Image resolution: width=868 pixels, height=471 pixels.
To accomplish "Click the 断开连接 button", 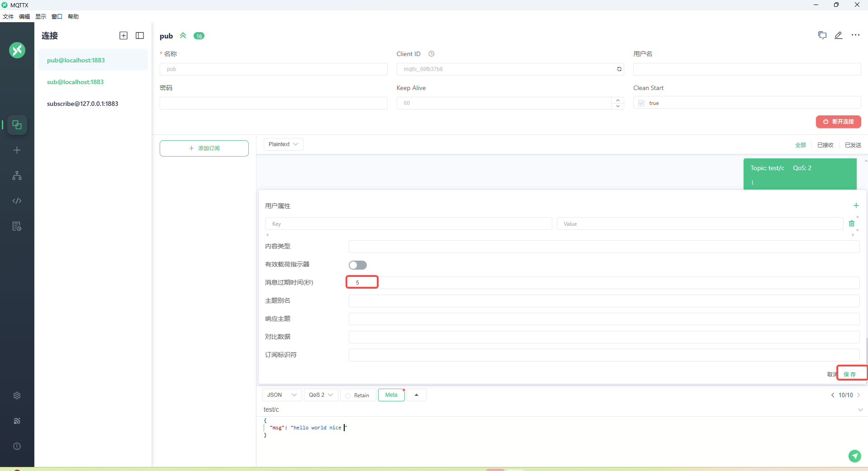I will pyautogui.click(x=838, y=122).
